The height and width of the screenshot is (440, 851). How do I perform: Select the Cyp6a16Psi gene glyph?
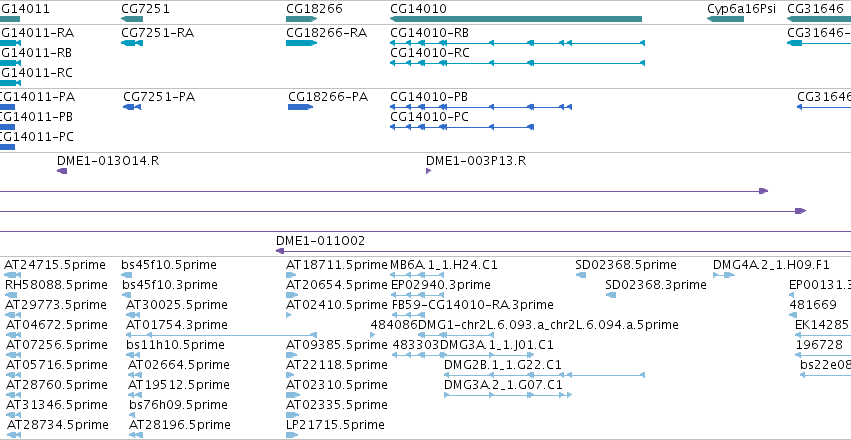(x=725, y=19)
